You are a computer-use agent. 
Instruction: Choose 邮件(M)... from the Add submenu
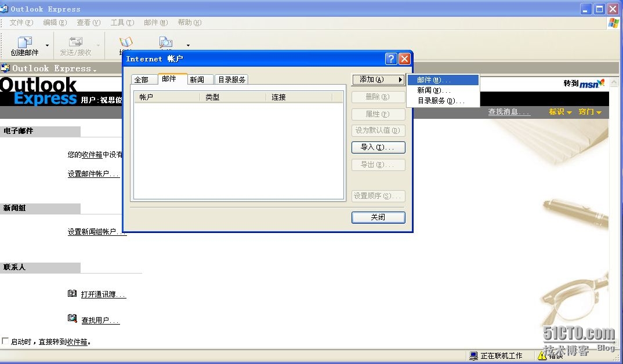click(x=443, y=80)
